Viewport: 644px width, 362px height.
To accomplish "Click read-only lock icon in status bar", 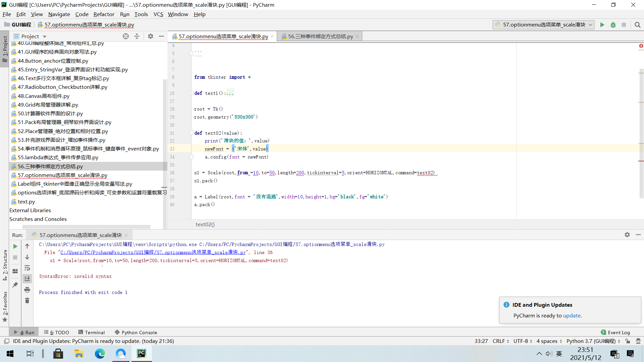I will [628, 341].
